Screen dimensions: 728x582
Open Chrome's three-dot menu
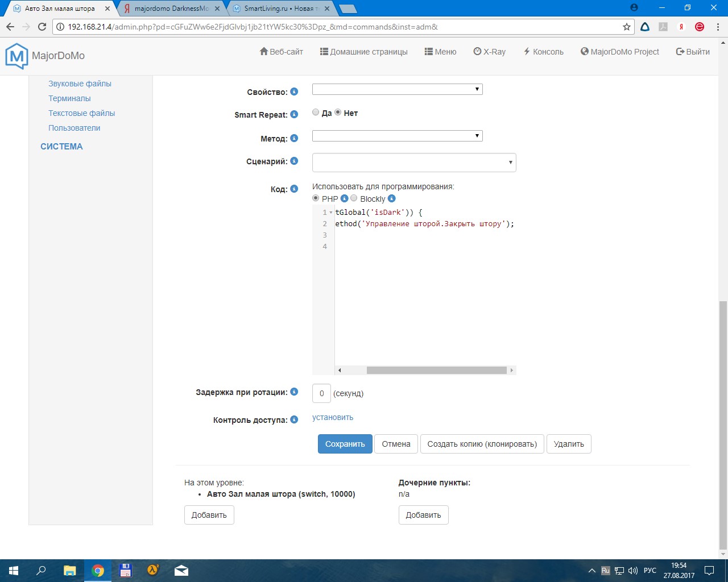[x=718, y=27]
